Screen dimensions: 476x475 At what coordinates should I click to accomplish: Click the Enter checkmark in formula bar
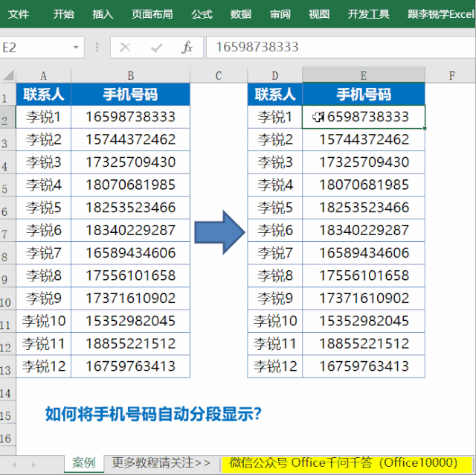[156, 48]
